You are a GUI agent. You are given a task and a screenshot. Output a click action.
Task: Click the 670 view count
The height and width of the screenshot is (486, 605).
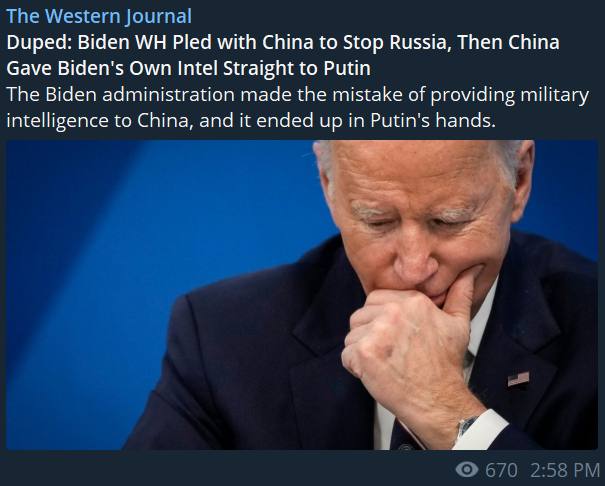pyautogui.click(x=501, y=470)
